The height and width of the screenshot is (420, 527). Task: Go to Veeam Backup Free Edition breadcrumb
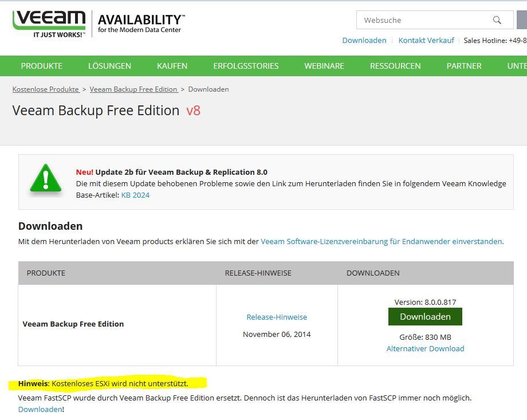[133, 89]
